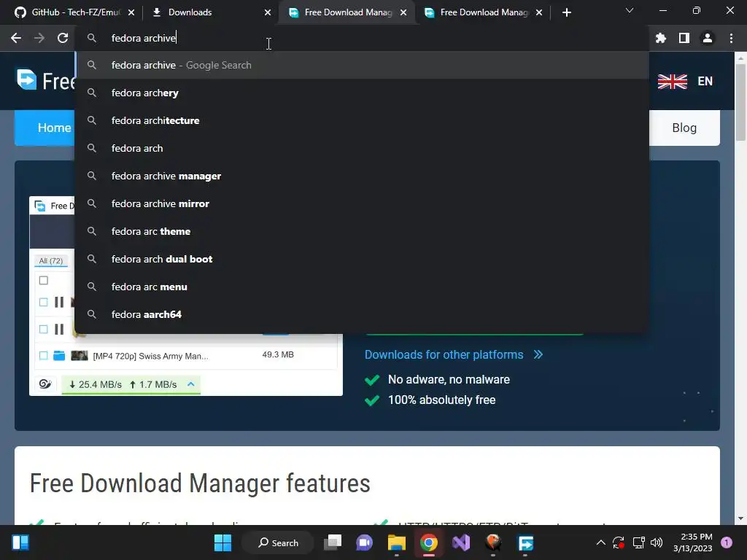Click the page vertical scrollbar thumb
Viewport: 747px width, 560px height.
pos(740,102)
